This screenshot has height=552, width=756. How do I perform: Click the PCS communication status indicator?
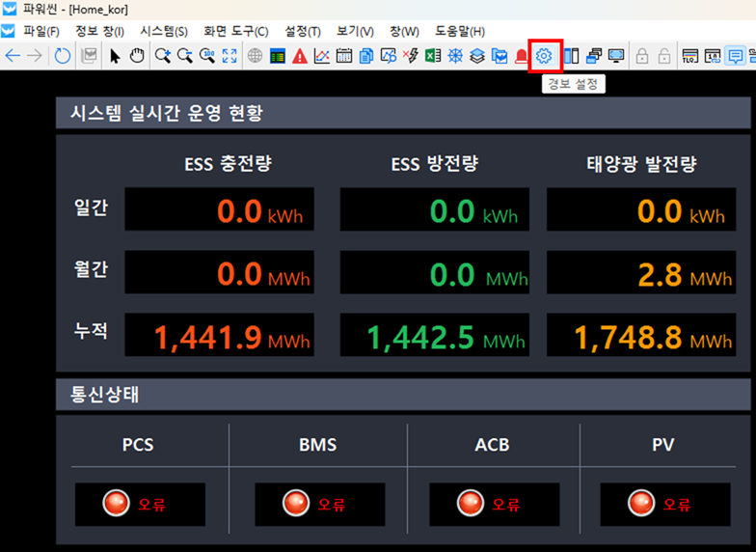[x=117, y=504]
